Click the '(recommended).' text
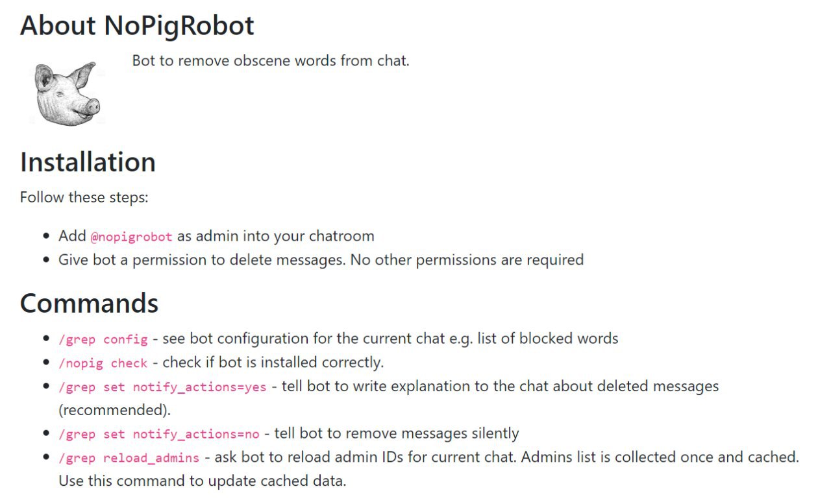The height and width of the screenshot is (504, 831). (110, 411)
